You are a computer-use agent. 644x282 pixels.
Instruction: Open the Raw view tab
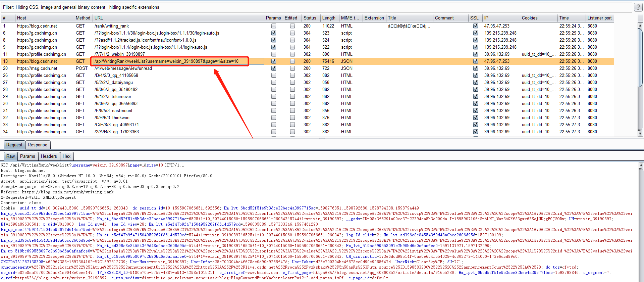tap(11, 156)
